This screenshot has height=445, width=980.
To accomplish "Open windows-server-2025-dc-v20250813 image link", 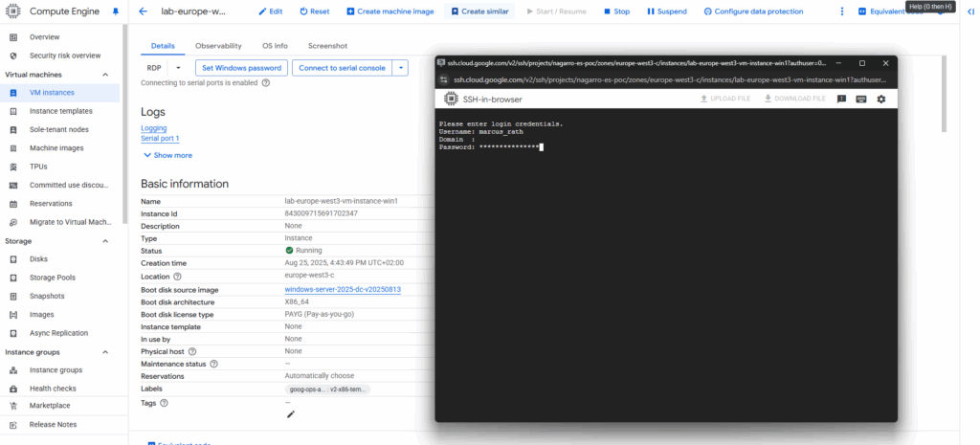I will pyautogui.click(x=343, y=289).
